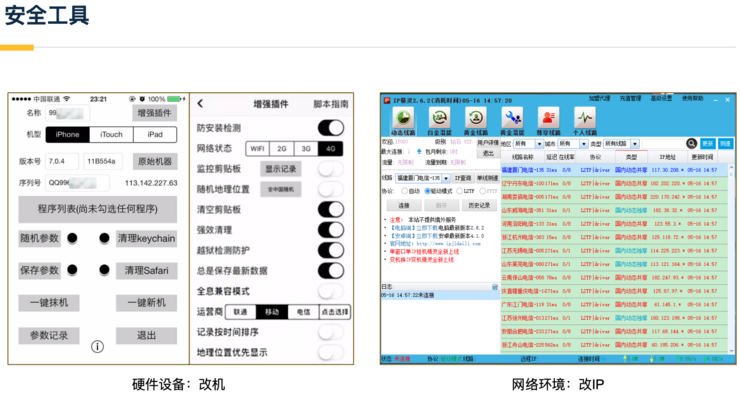Screen dimensions: 740x393
Task: Tap the 增强插件 button
Action: pyautogui.click(x=154, y=113)
